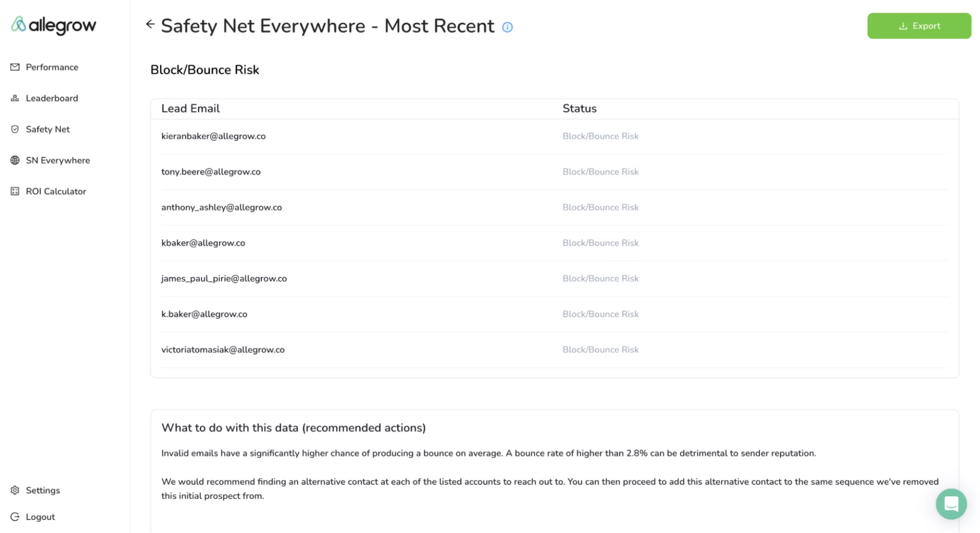The image size is (980, 533).
Task: Open the info icon next to Most Recent
Action: [507, 27]
